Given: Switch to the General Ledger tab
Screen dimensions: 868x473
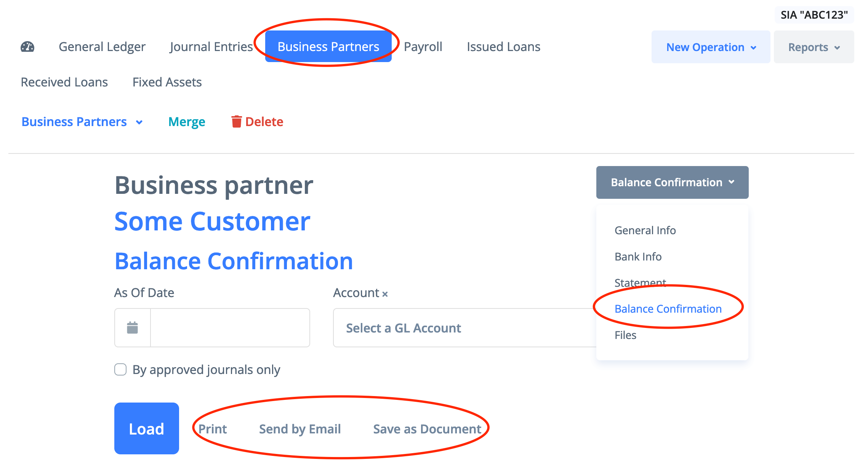Looking at the screenshot, I should coord(102,47).
